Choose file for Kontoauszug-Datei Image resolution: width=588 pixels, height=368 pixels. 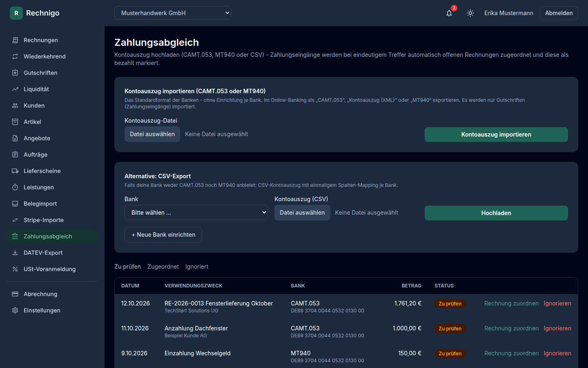(152, 134)
